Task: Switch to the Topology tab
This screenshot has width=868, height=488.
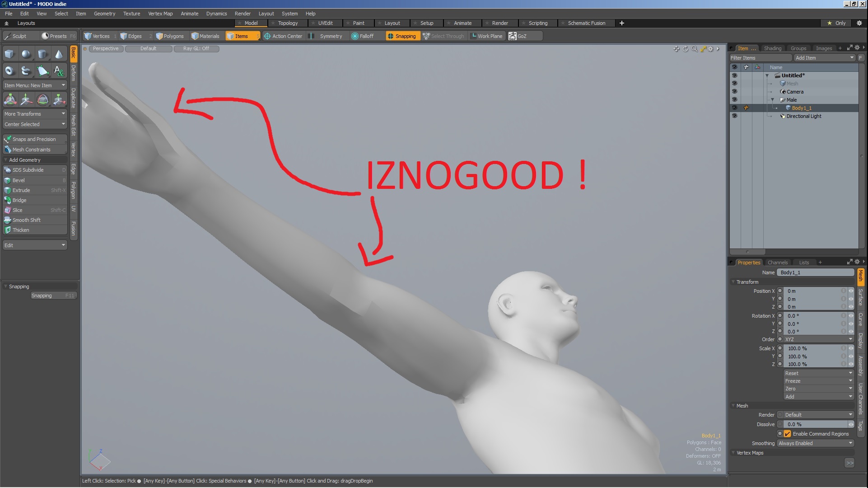Action: tap(289, 23)
